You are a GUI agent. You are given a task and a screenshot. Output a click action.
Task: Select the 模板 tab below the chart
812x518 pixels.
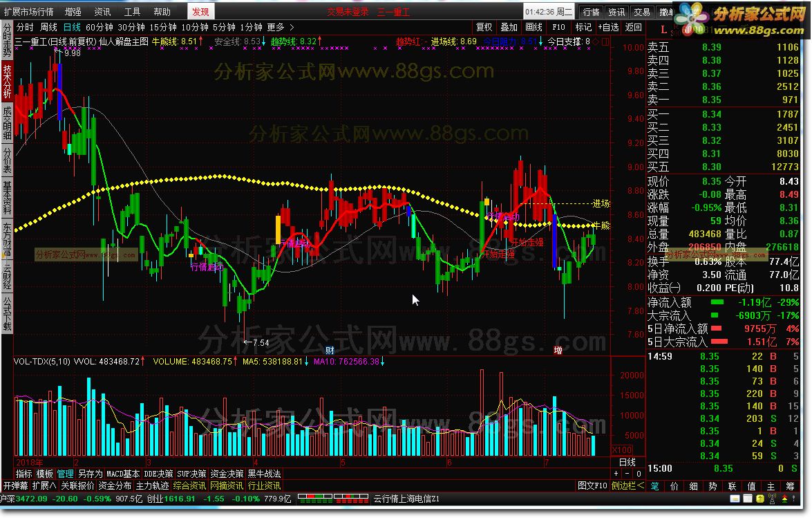pos(44,474)
